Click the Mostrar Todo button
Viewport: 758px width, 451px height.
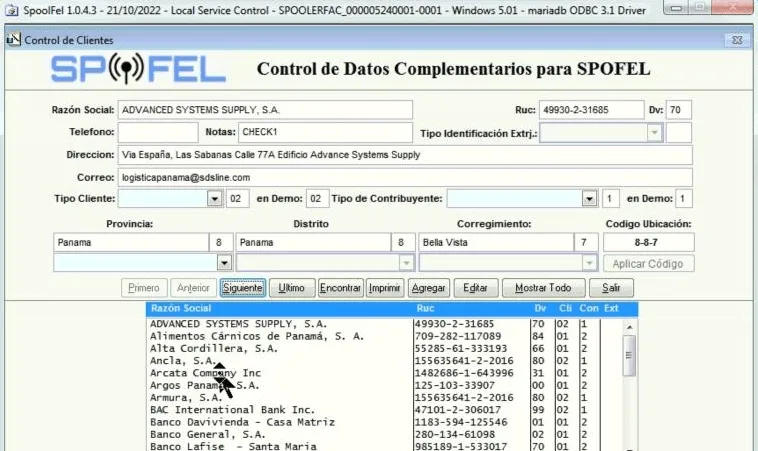(x=543, y=288)
